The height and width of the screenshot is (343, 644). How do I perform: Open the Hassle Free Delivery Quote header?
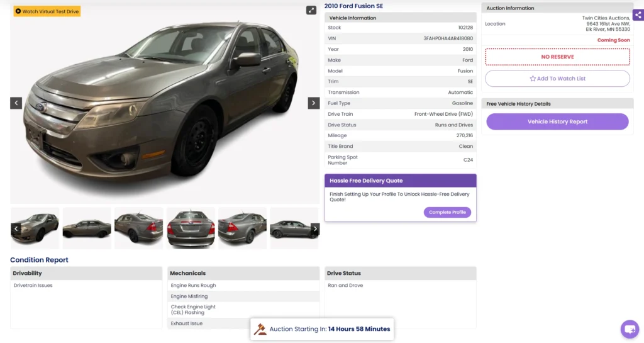(x=401, y=181)
